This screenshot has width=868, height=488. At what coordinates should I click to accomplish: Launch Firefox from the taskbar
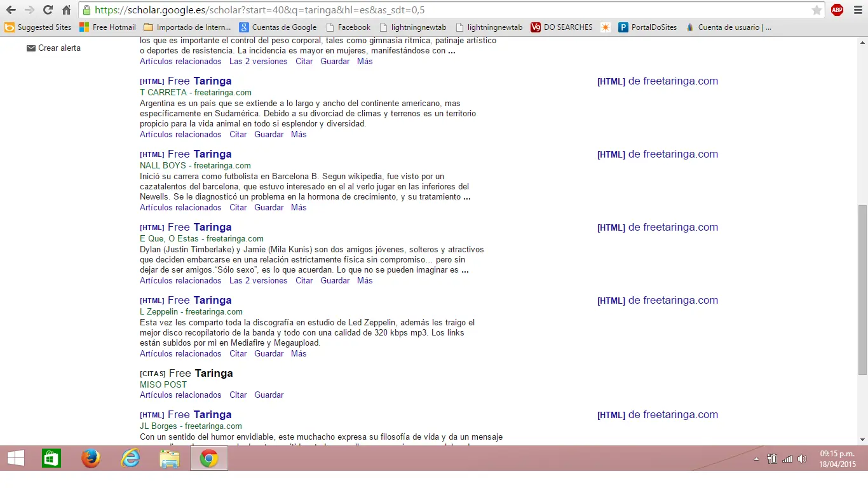pos(91,458)
